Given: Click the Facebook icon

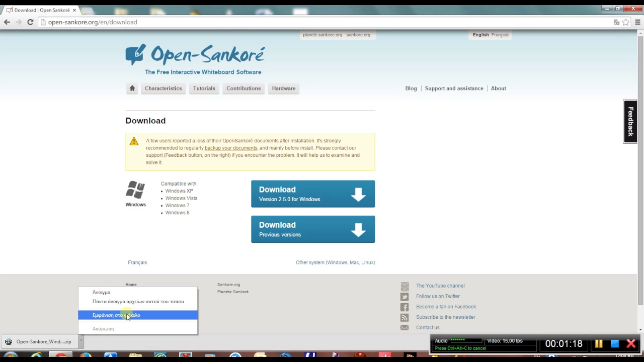Looking at the screenshot, I should [x=405, y=307].
